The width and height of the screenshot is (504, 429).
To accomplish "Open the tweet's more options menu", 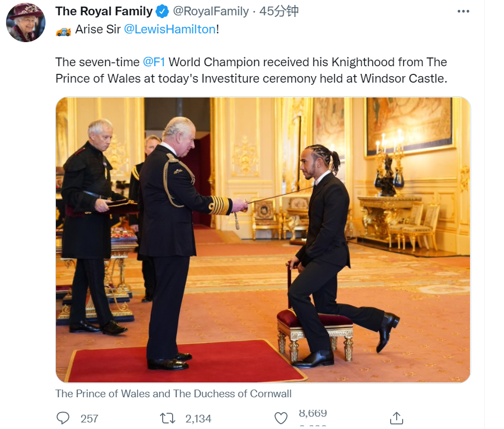I will pyautogui.click(x=463, y=11).
